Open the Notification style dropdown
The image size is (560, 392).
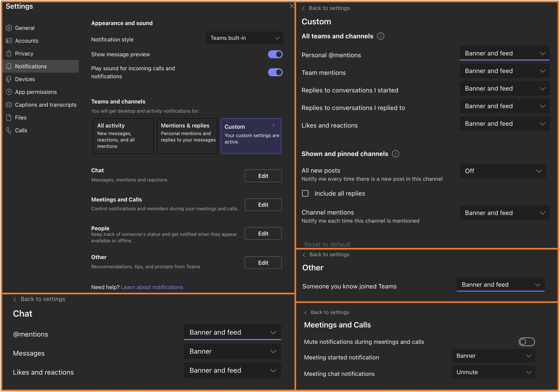(x=244, y=38)
